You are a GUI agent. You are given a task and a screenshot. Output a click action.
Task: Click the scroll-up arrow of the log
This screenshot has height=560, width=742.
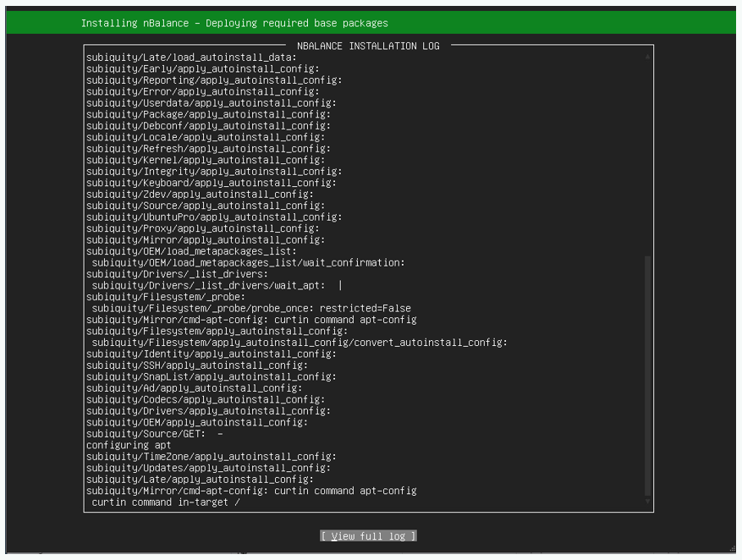point(648,57)
